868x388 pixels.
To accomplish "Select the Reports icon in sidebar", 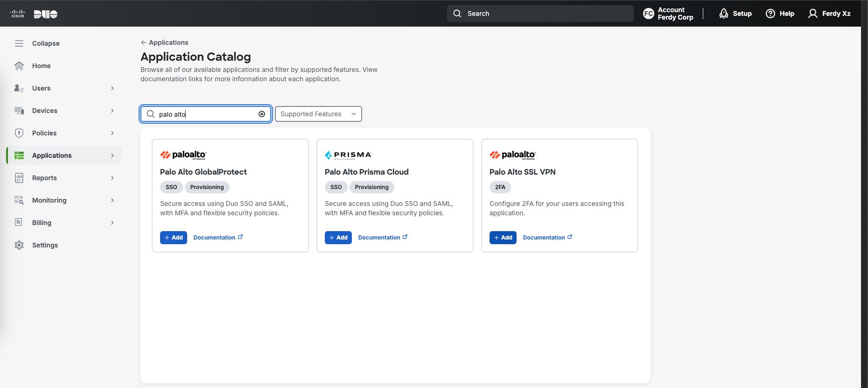I will click(x=19, y=178).
